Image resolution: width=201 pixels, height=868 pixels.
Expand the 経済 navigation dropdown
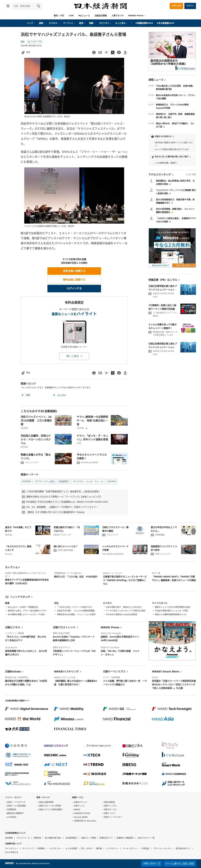tap(82, 23)
